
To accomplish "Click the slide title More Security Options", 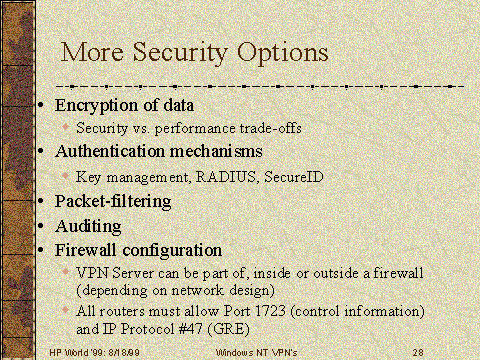I will 194,53.
